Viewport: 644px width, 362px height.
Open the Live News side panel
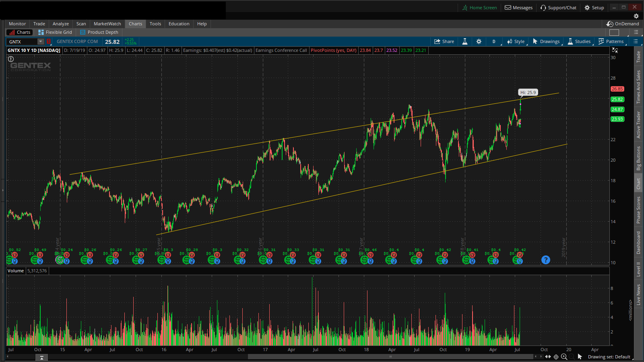tap(638, 294)
